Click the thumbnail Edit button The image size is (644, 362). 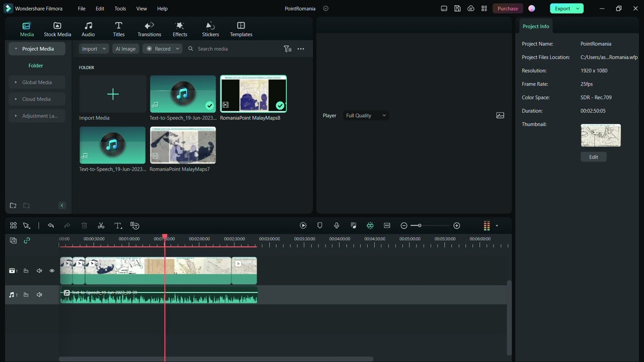coord(594,157)
